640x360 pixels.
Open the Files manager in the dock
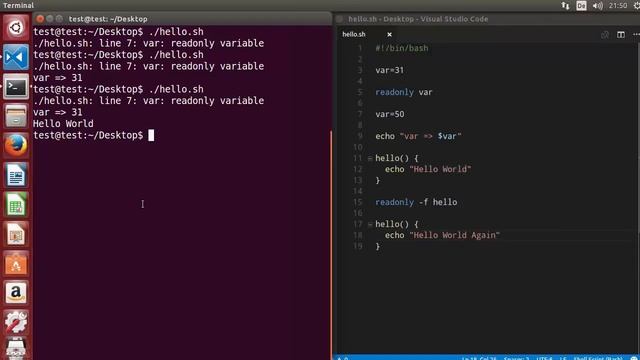coord(16,116)
